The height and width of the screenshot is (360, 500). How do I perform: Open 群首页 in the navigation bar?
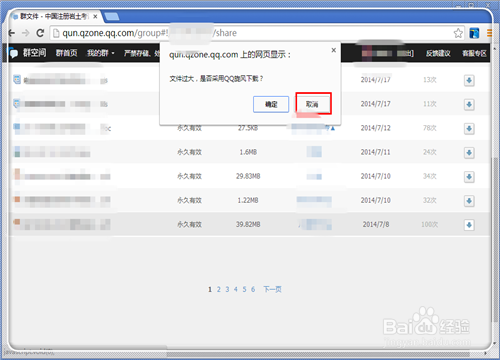pyautogui.click(x=66, y=53)
